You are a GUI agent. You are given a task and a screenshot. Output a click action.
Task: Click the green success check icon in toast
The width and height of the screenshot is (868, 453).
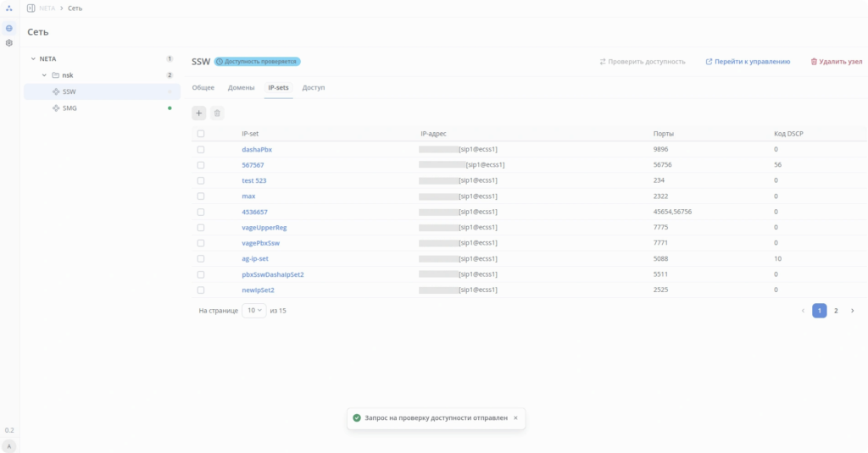(357, 418)
